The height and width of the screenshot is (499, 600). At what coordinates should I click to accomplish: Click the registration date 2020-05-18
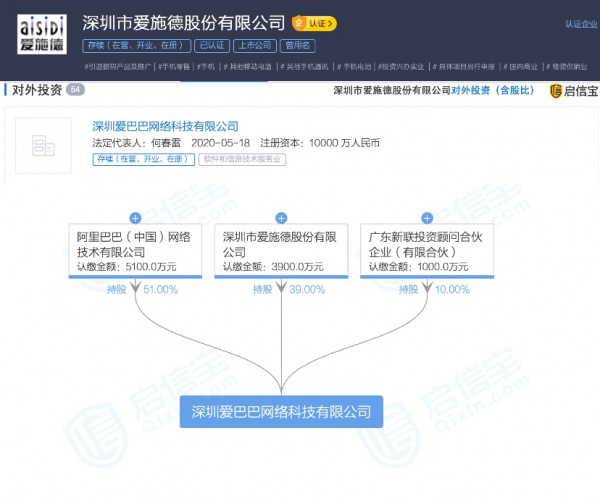coord(220,143)
